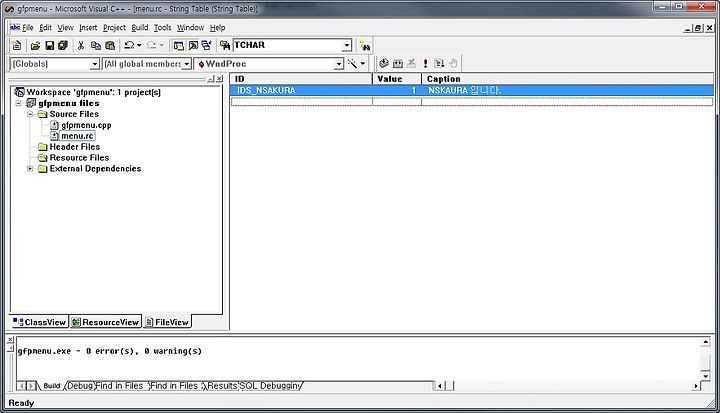This screenshot has height=413, width=720.
Task: Click the Compile build toolbar icon
Action: point(384,63)
